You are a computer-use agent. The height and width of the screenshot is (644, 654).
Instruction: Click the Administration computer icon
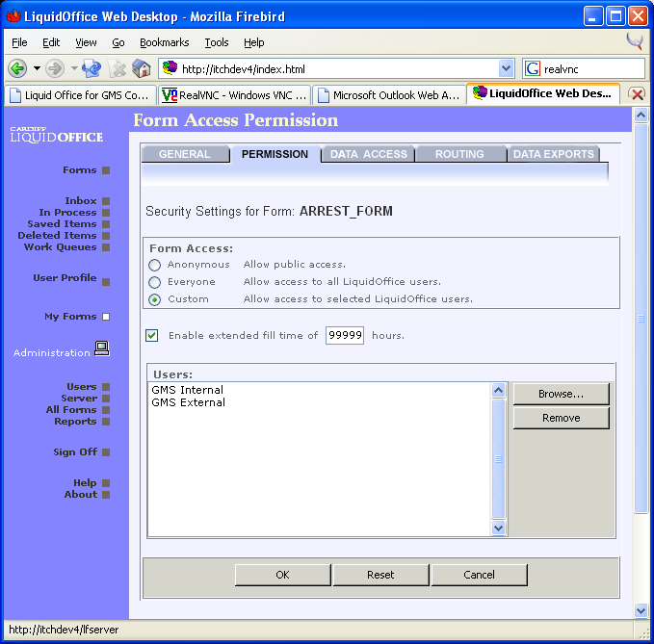[101, 349]
